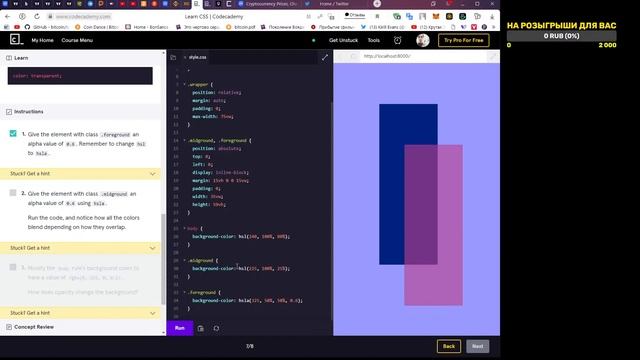The height and width of the screenshot is (360, 640).
Task: Open the GitHub bitcoin bookmark
Action: [x=46, y=27]
